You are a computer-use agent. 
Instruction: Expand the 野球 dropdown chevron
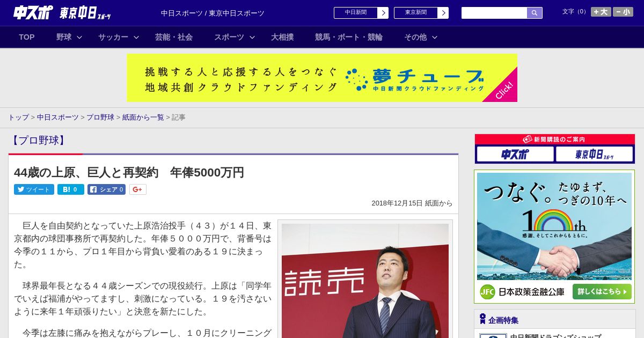tap(79, 37)
